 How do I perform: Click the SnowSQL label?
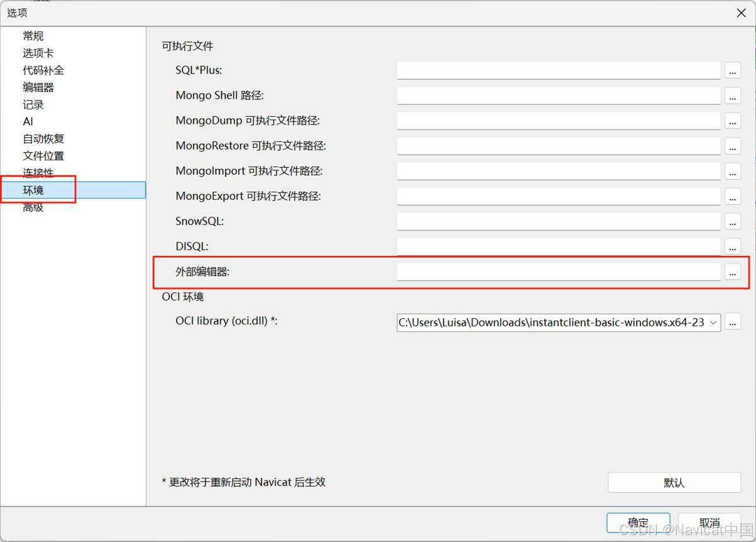point(200,221)
